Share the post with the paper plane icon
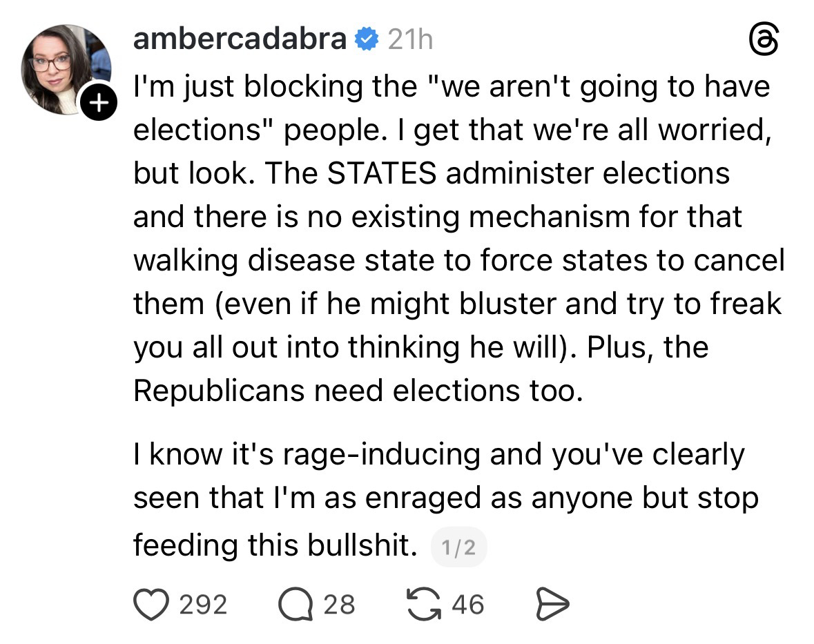 552,605
